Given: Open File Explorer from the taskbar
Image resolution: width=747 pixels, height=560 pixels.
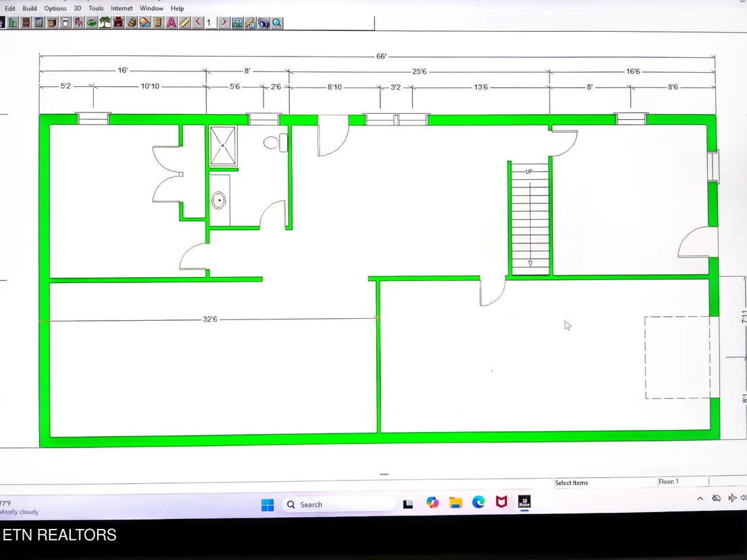Looking at the screenshot, I should [456, 503].
